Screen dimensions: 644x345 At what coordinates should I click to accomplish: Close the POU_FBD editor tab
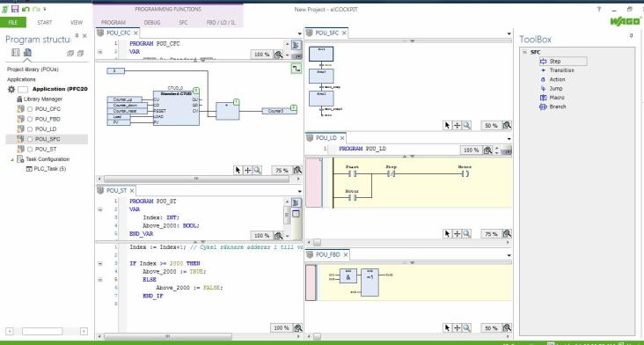[346, 255]
